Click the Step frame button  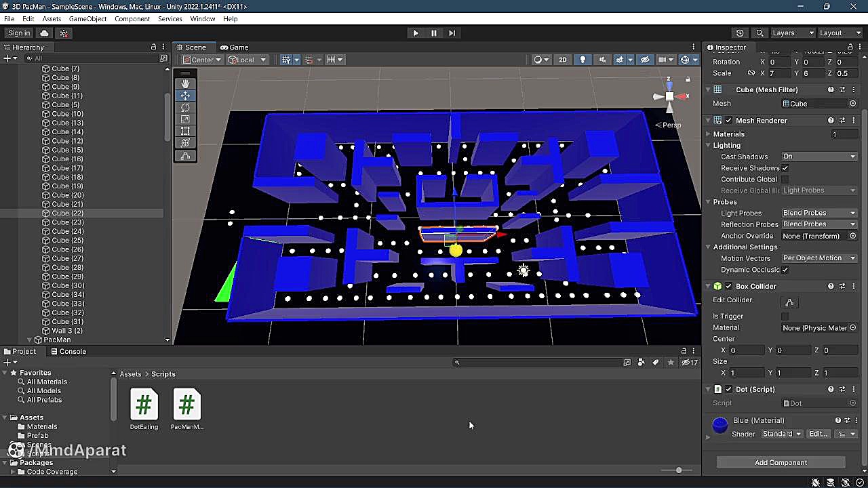pos(452,33)
